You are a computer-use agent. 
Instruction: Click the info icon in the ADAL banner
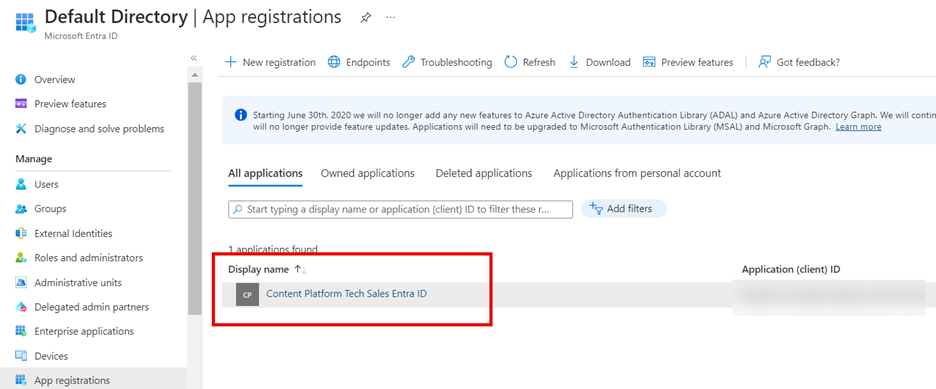(240, 115)
